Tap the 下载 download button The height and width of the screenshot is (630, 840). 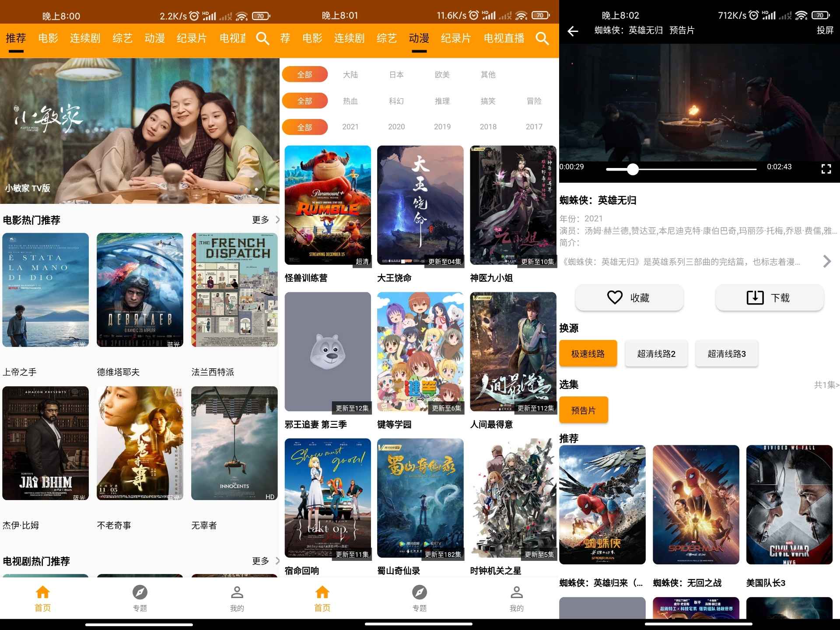point(769,298)
